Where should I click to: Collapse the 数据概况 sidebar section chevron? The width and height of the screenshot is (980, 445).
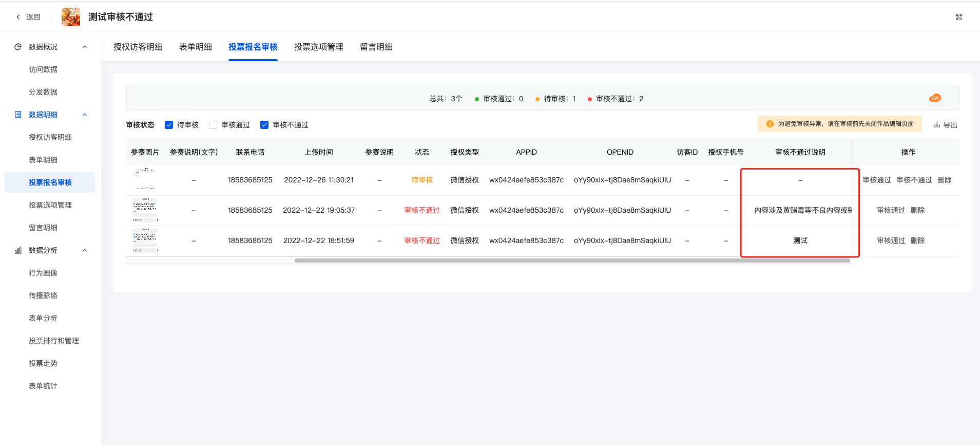pos(85,47)
